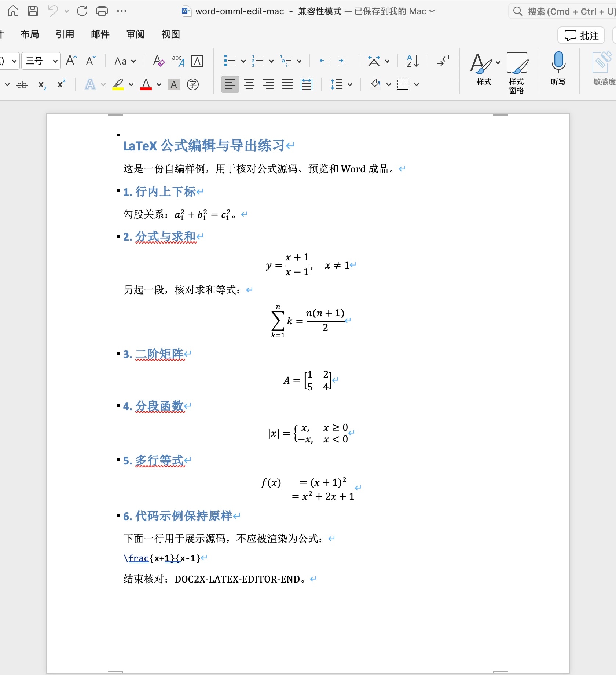Align paragraph to the left
Screen dimensions: 616x675
pos(230,84)
